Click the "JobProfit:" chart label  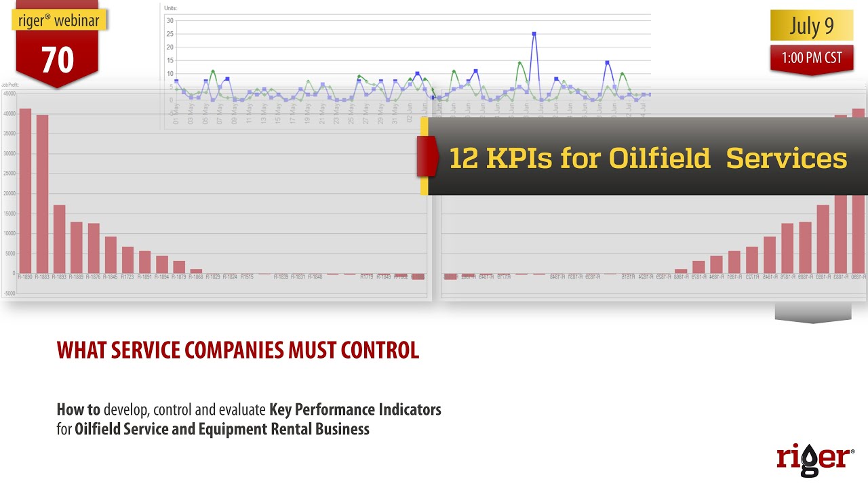(x=9, y=85)
